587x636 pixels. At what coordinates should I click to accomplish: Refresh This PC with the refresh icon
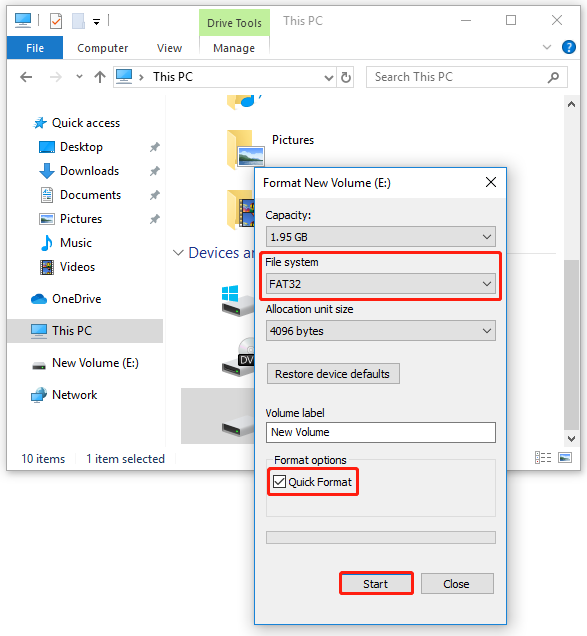tap(346, 77)
